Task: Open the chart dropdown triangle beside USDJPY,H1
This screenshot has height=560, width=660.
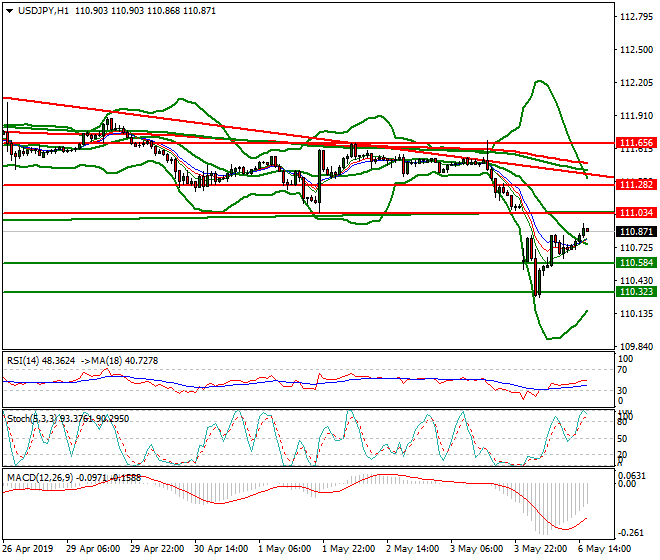Action: 9,11
